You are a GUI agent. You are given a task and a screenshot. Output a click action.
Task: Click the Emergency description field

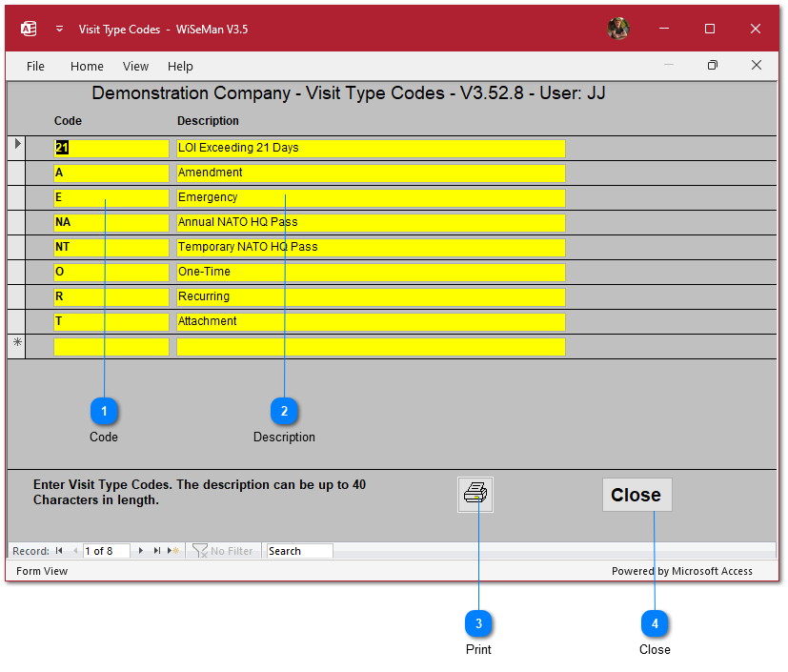tap(370, 198)
